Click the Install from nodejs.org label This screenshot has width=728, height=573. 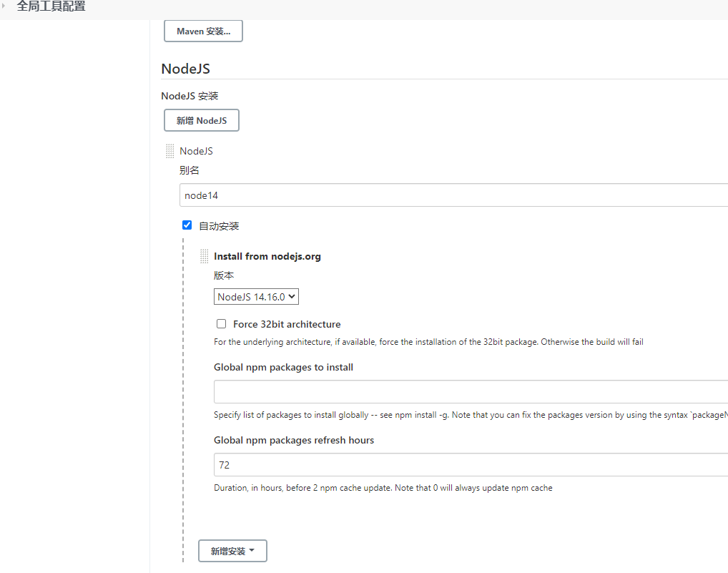(267, 256)
